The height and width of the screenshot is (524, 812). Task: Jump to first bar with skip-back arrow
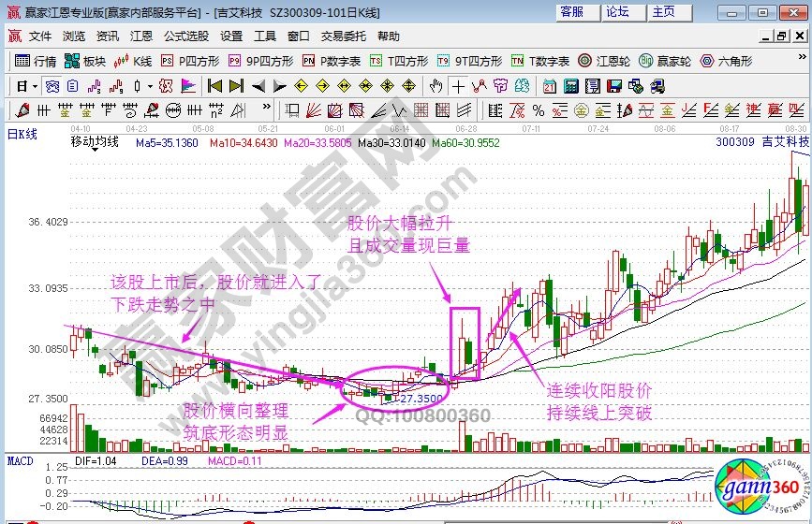coord(214,85)
